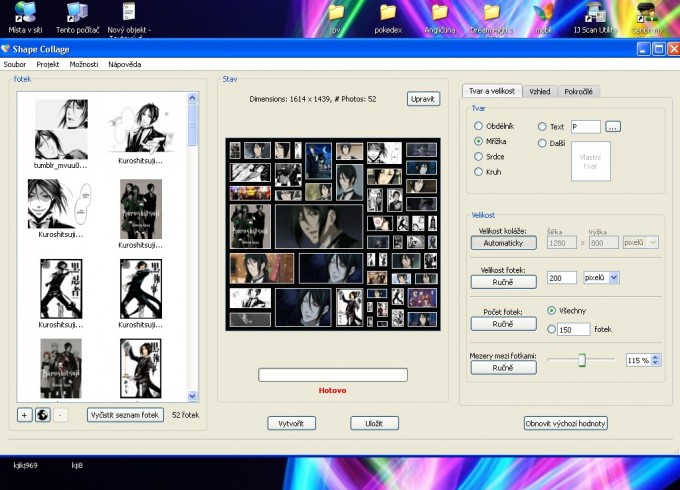Screen dimensions: 680x490
Task: Click the globe add from web button
Action: click(x=42, y=415)
